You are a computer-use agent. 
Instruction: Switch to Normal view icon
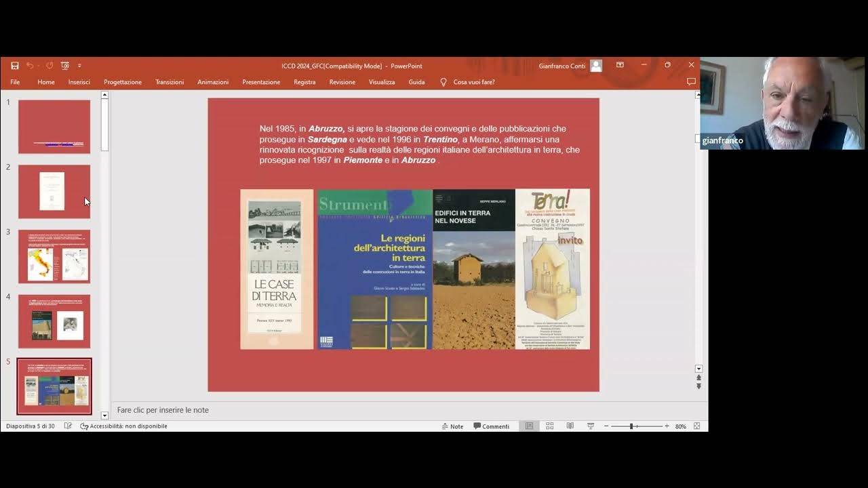pyautogui.click(x=529, y=426)
